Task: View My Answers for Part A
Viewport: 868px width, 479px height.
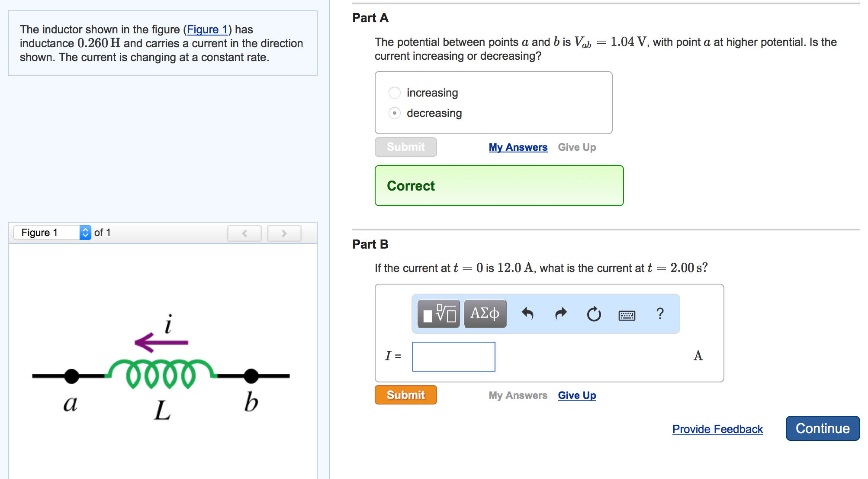Action: tap(518, 147)
